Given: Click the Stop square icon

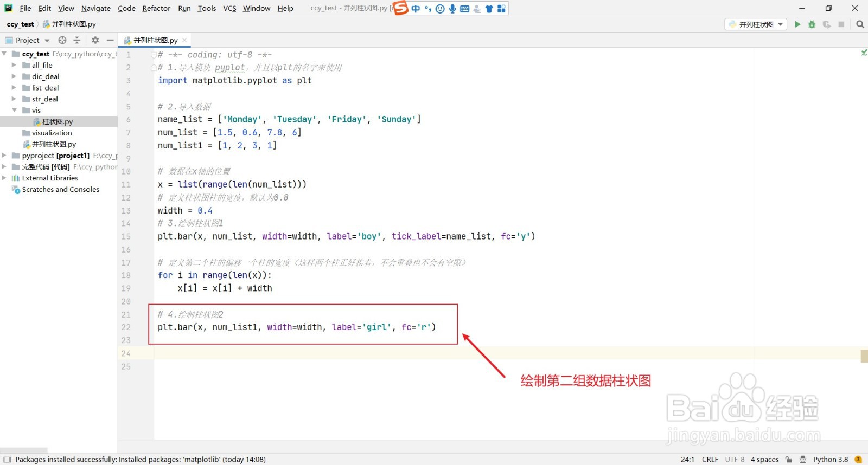Looking at the screenshot, I should coord(841,24).
